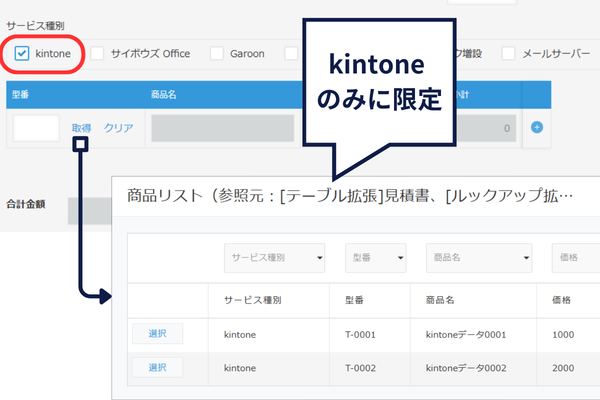Click the greyed 商品名 field in table row
Viewport: 600px width, 400px height.
point(223,128)
